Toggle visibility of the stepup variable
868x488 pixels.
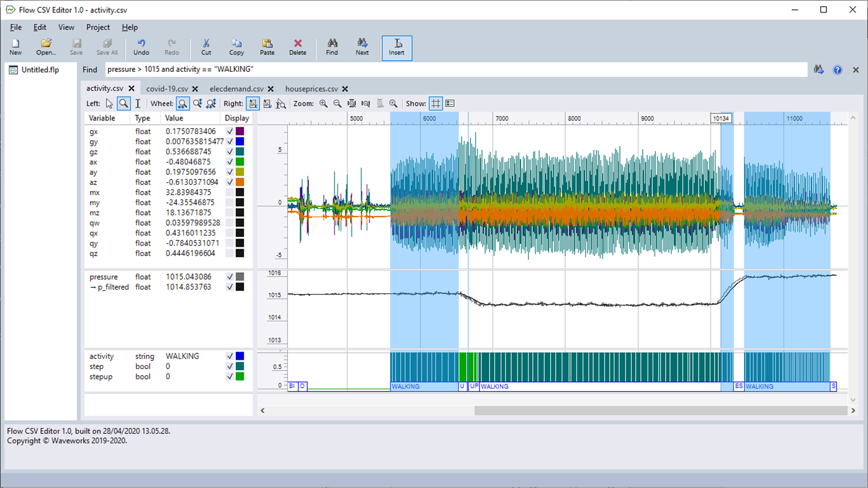tap(229, 376)
